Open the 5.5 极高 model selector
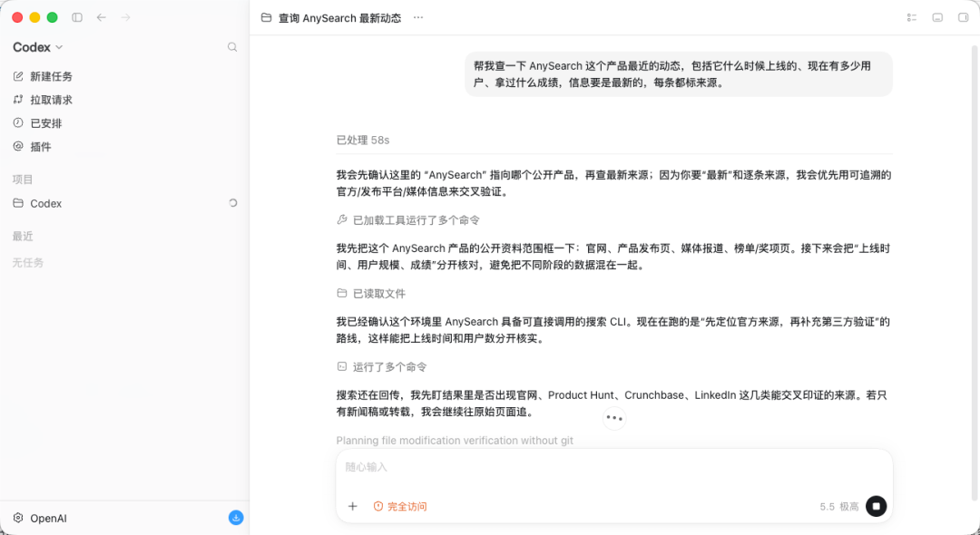The width and height of the screenshot is (980, 535). point(839,506)
